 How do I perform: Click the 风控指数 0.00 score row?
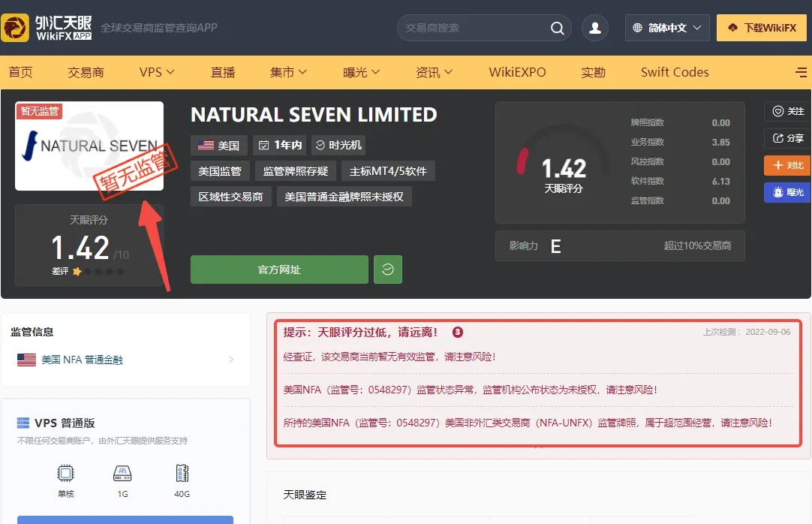(x=680, y=161)
